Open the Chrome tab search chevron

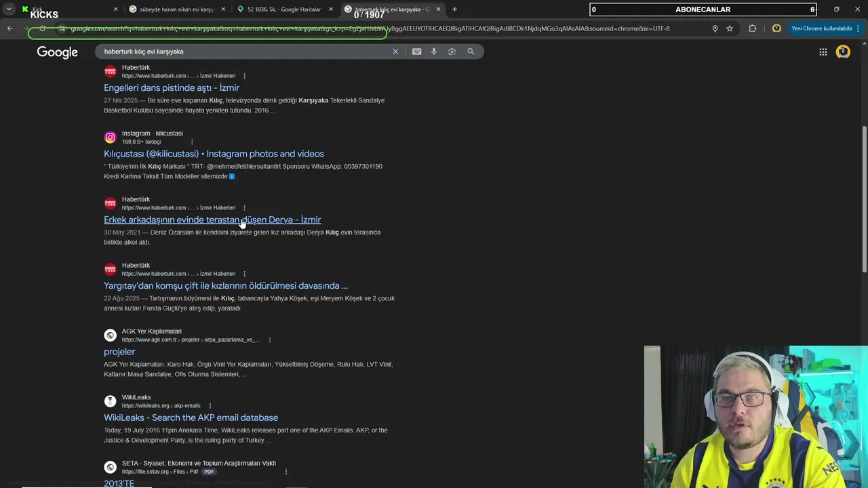[x=9, y=9]
